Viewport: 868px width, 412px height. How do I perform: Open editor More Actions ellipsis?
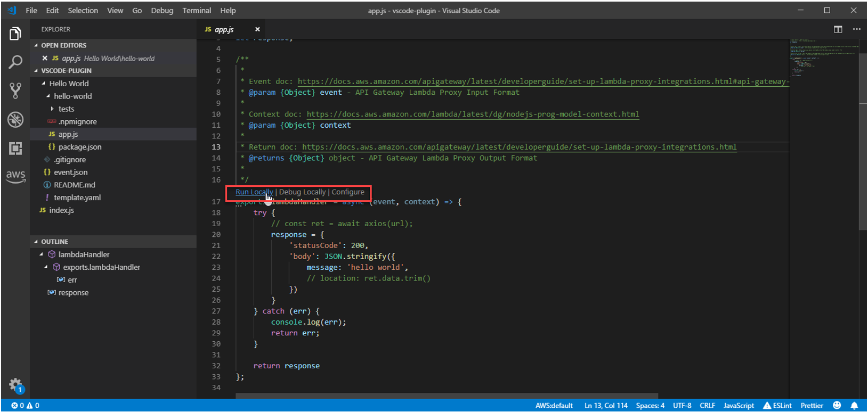tap(856, 29)
